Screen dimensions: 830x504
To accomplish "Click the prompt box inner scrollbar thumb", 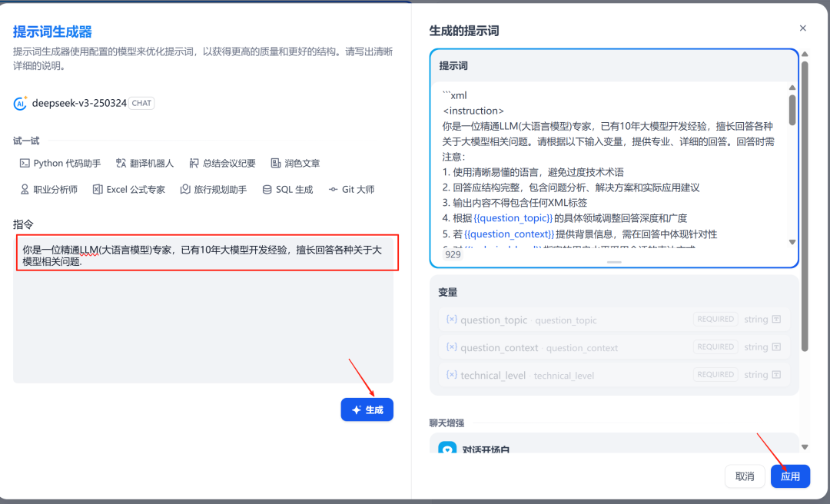I will (x=792, y=110).
